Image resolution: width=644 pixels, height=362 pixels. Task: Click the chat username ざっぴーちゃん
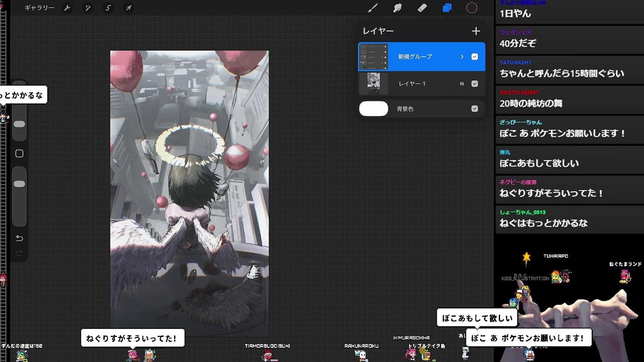tap(521, 122)
